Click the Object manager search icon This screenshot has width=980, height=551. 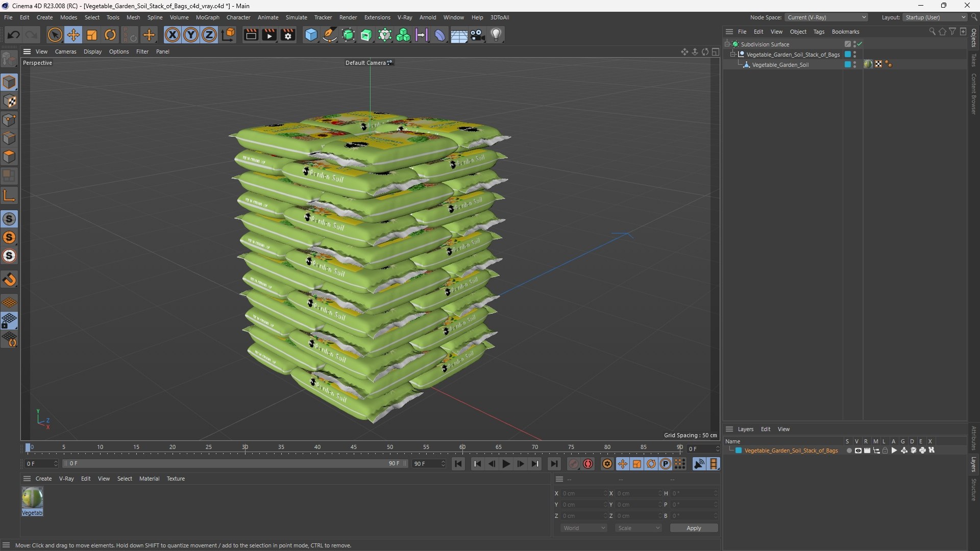(x=932, y=32)
